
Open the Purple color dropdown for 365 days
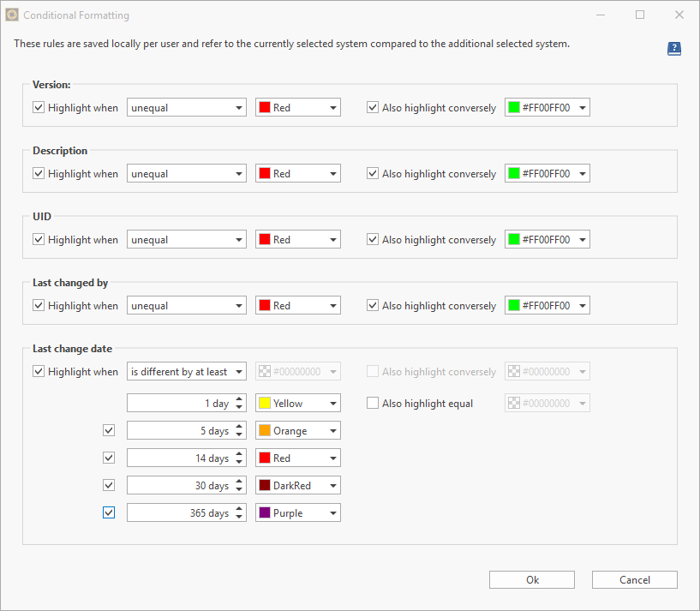332,512
